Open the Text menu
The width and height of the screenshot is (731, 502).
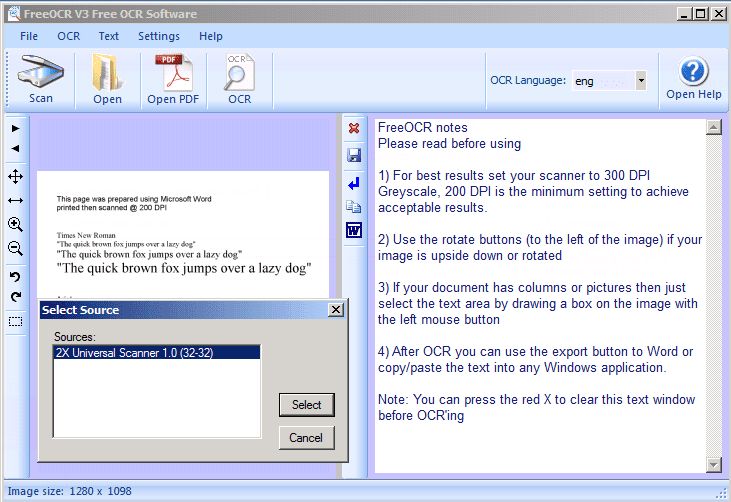[109, 36]
